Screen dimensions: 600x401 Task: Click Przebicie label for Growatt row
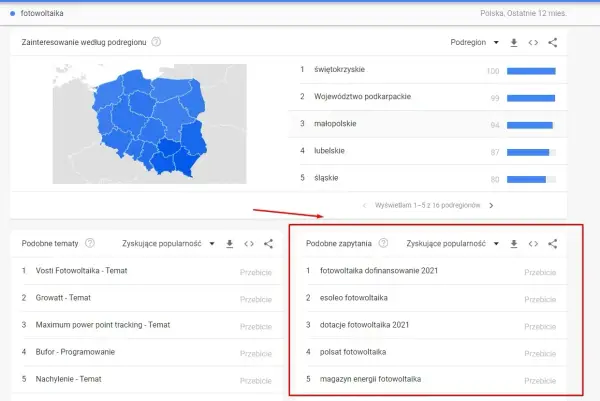click(256, 300)
